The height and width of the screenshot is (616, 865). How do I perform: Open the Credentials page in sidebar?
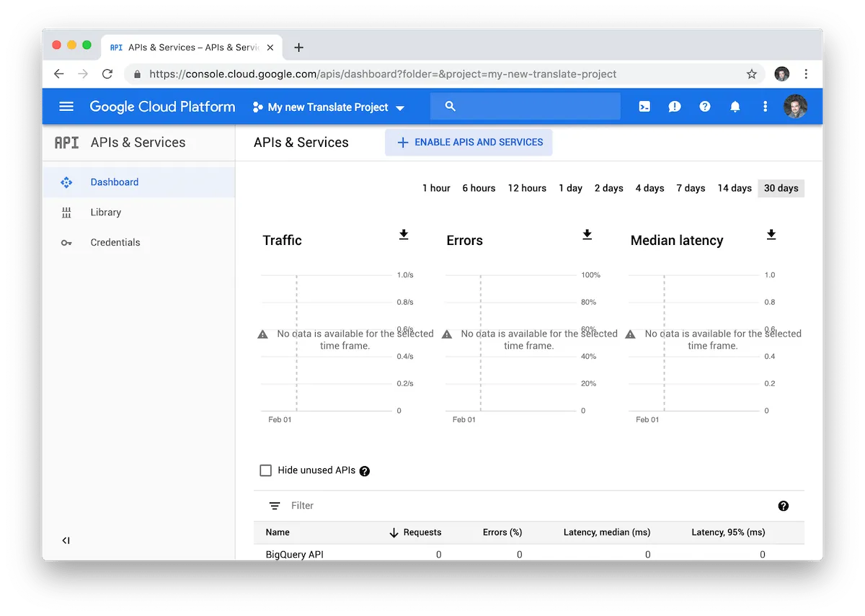pyautogui.click(x=138, y=243)
